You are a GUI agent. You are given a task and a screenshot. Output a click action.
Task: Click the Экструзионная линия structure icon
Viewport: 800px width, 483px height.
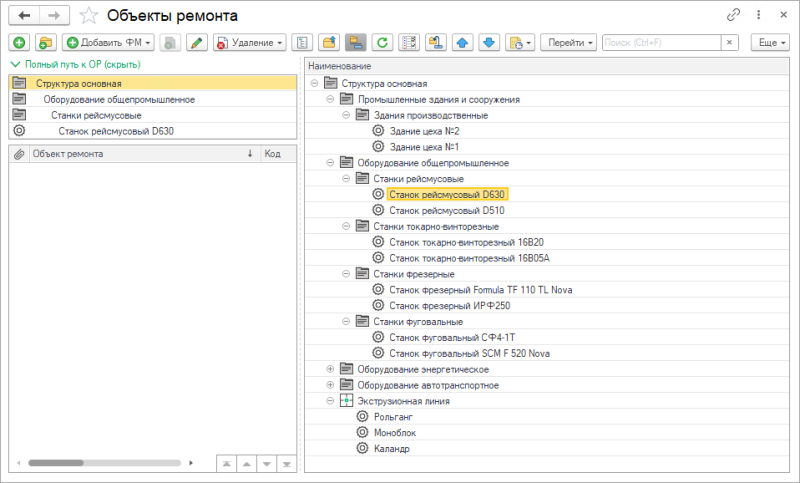[x=346, y=401]
